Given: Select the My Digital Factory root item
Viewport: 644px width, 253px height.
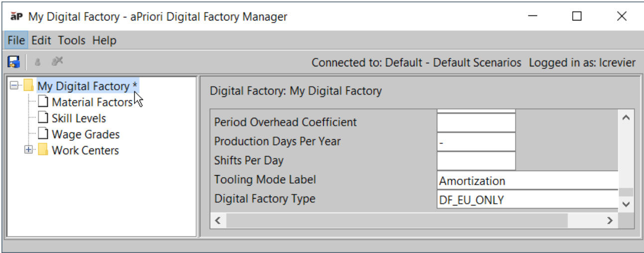Looking at the screenshot, I should pyautogui.click(x=87, y=86).
